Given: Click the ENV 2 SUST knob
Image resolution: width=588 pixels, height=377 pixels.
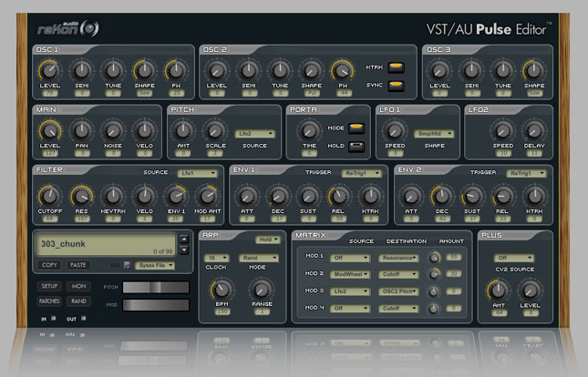Looking at the screenshot, I should [472, 196].
